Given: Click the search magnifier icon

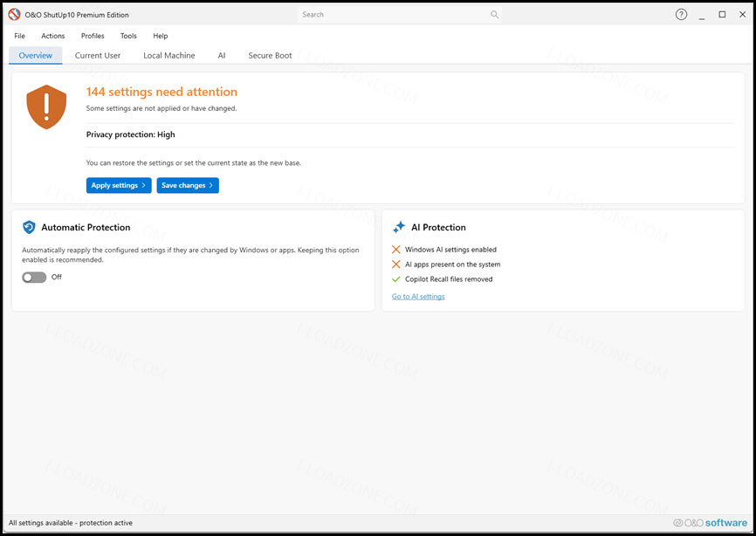Looking at the screenshot, I should click(x=495, y=15).
